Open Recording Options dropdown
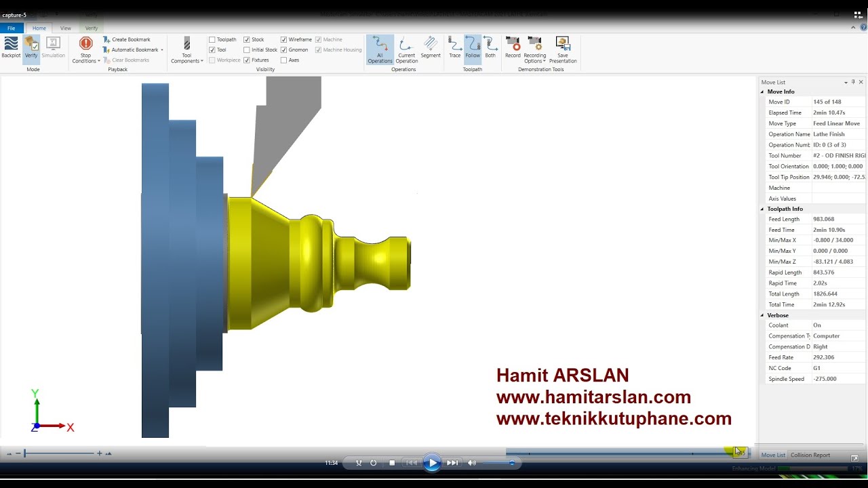Screen dimensions: 868x488 [x=534, y=50]
